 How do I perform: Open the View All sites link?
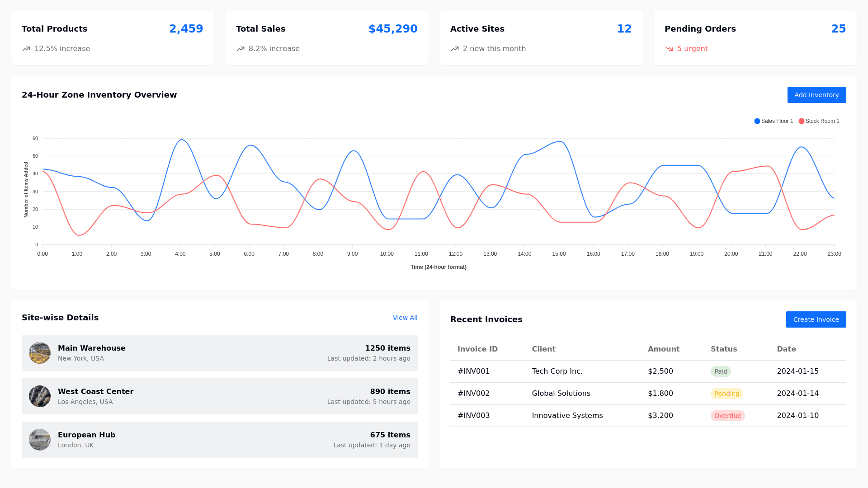tap(405, 318)
